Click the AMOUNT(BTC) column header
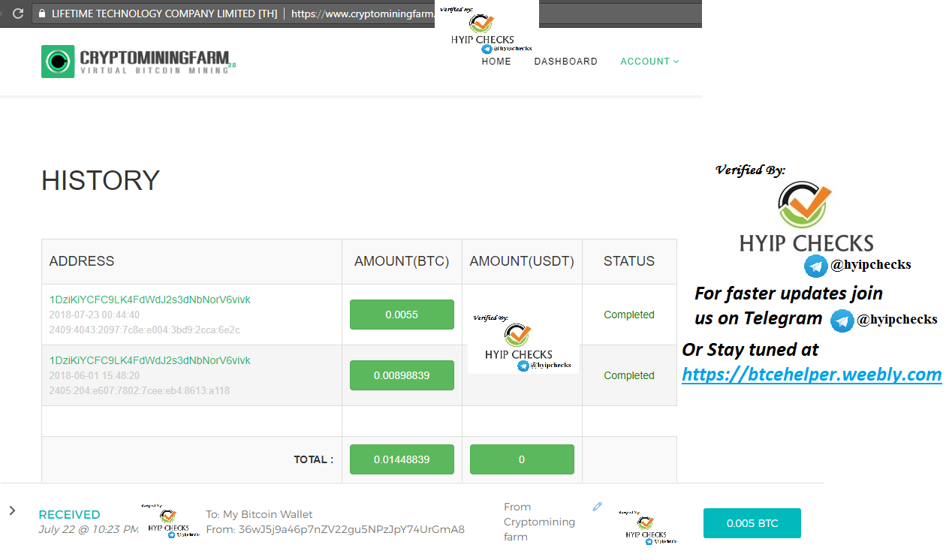The width and height of the screenshot is (949, 560). click(x=402, y=261)
